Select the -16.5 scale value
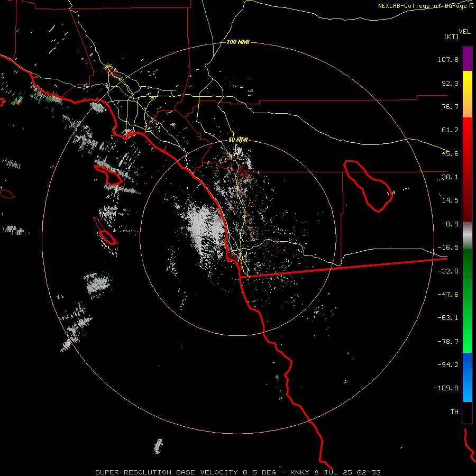Viewport: 476px width, 476px height. pos(448,248)
